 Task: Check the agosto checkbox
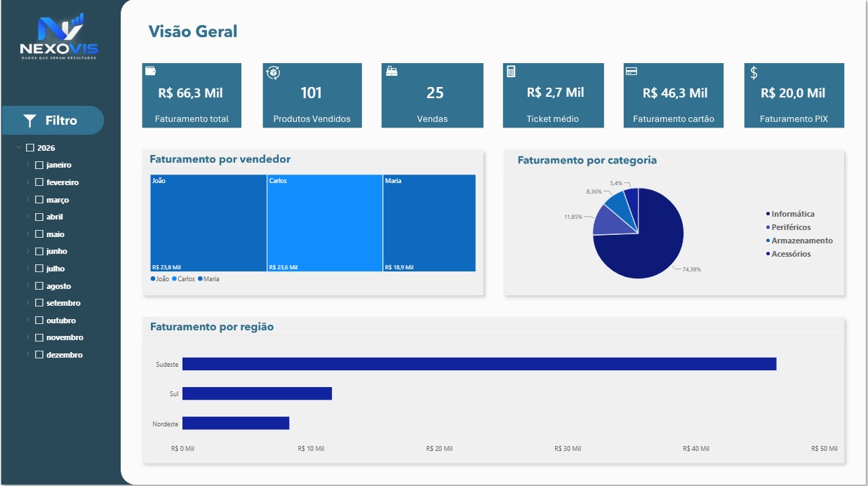tap(39, 286)
